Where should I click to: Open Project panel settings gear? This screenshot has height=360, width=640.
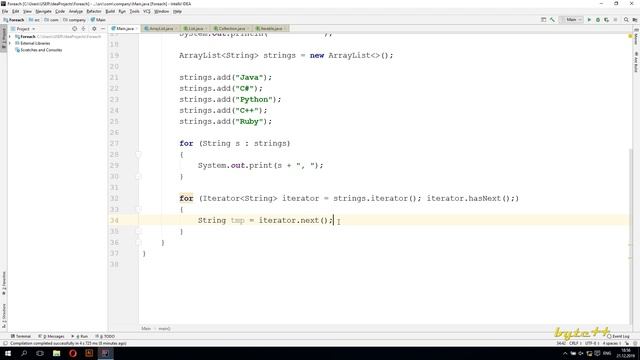[94, 29]
